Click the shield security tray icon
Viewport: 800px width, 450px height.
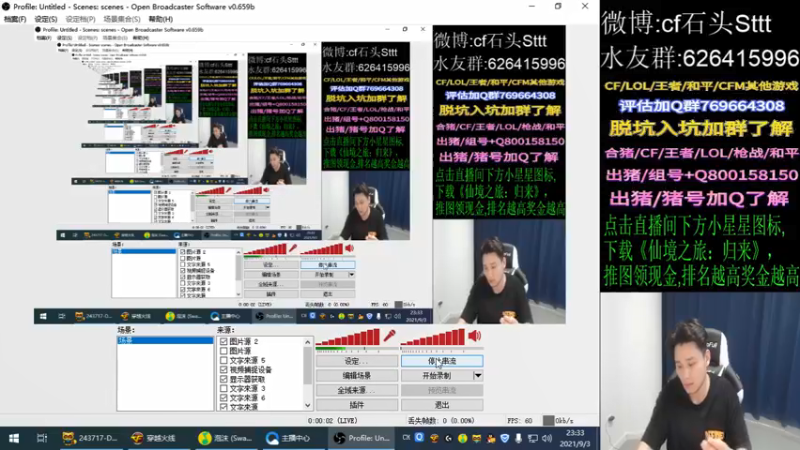coord(505,438)
